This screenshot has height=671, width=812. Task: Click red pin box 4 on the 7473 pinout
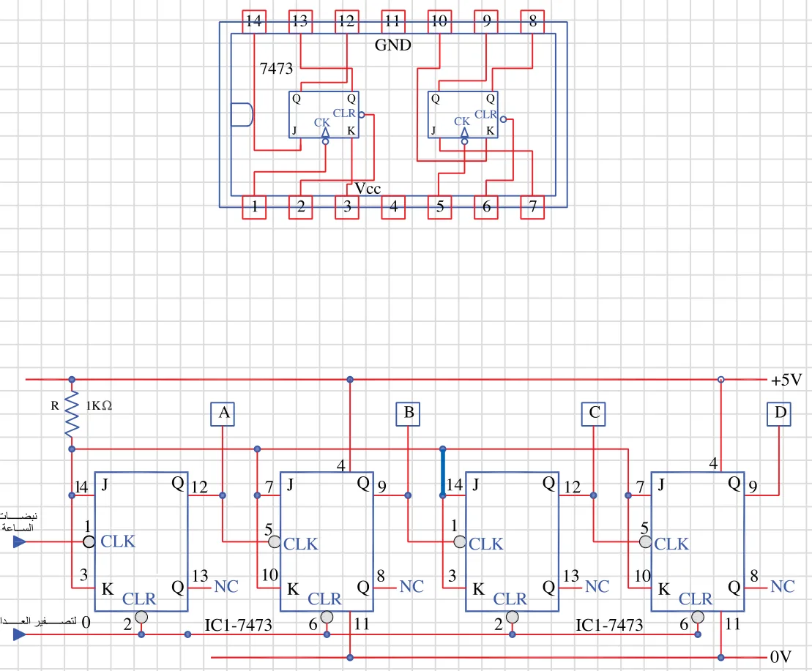[393, 207]
